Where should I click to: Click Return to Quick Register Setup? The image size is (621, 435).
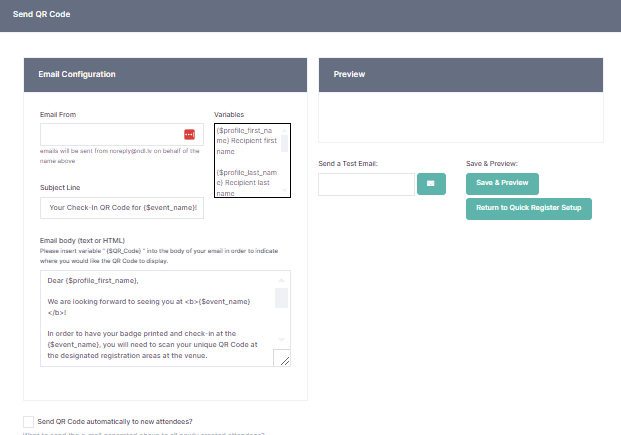coord(529,208)
